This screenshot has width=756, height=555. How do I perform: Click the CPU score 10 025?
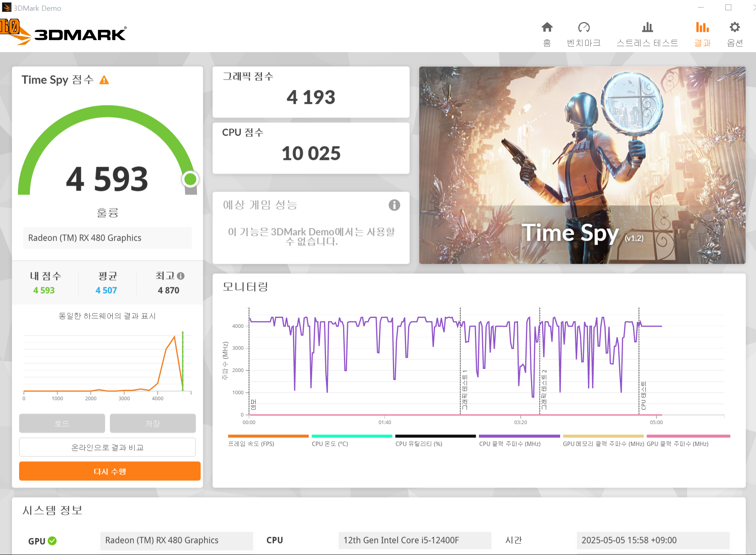pyautogui.click(x=311, y=154)
